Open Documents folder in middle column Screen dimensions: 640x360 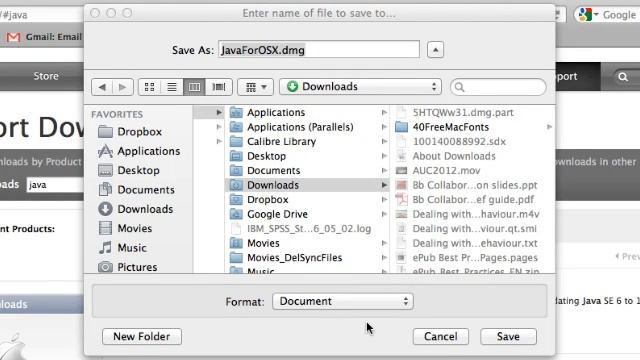click(307, 171)
